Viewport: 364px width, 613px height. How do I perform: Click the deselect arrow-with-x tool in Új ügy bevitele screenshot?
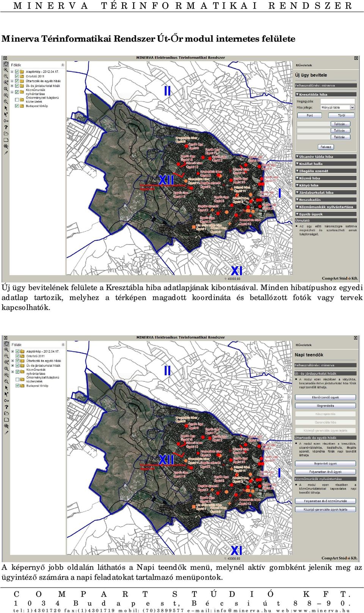pyautogui.click(x=6, y=114)
